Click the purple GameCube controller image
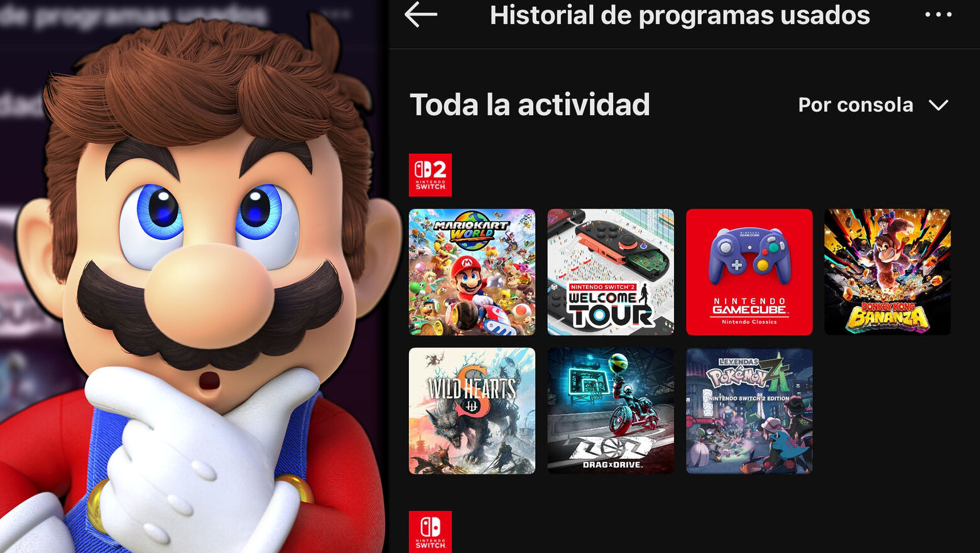This screenshot has width=980, height=553. pos(749,255)
